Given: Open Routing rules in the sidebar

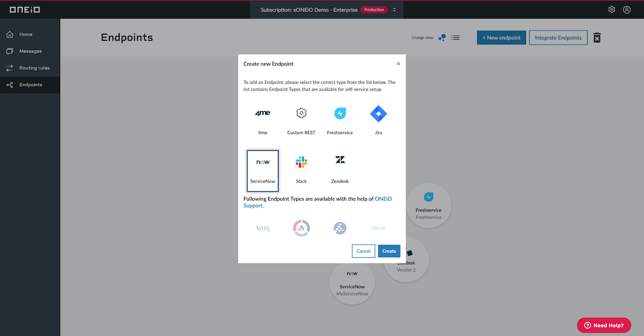Looking at the screenshot, I should click(x=30, y=68).
